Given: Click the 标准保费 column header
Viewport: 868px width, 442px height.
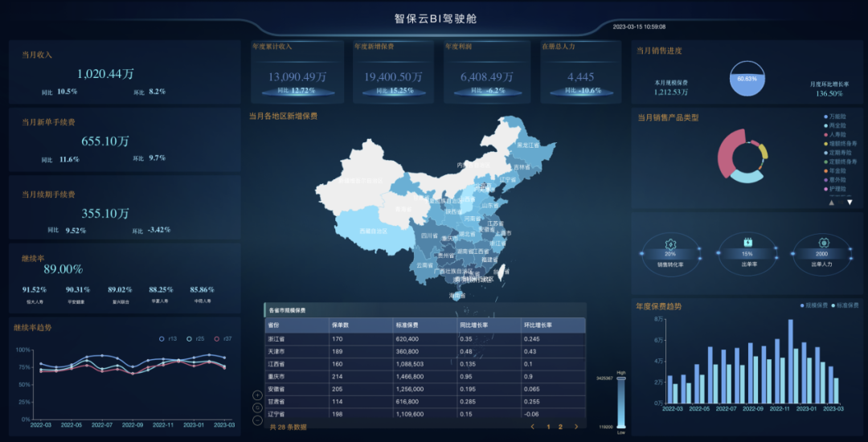Looking at the screenshot, I should tap(424, 325).
